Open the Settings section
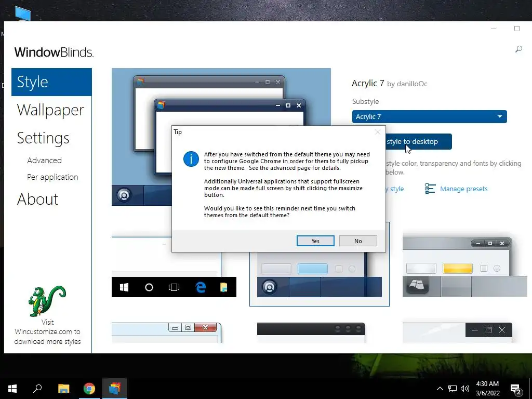 coord(43,138)
